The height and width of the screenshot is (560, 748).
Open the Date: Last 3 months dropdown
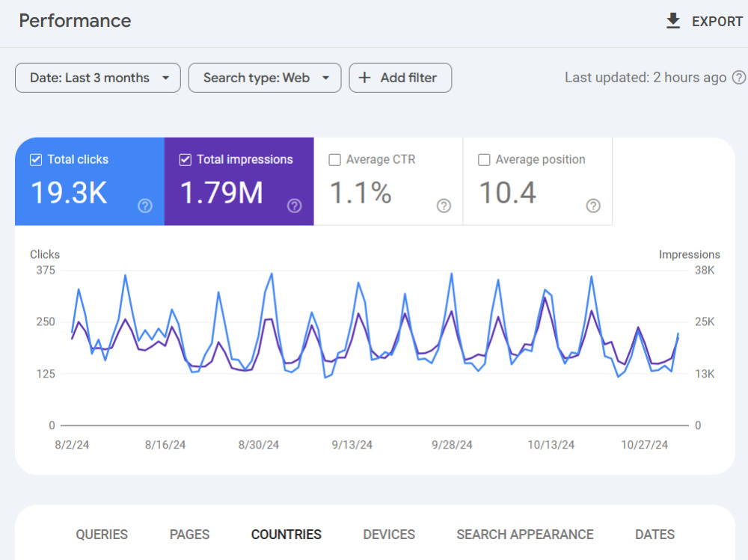[98, 78]
